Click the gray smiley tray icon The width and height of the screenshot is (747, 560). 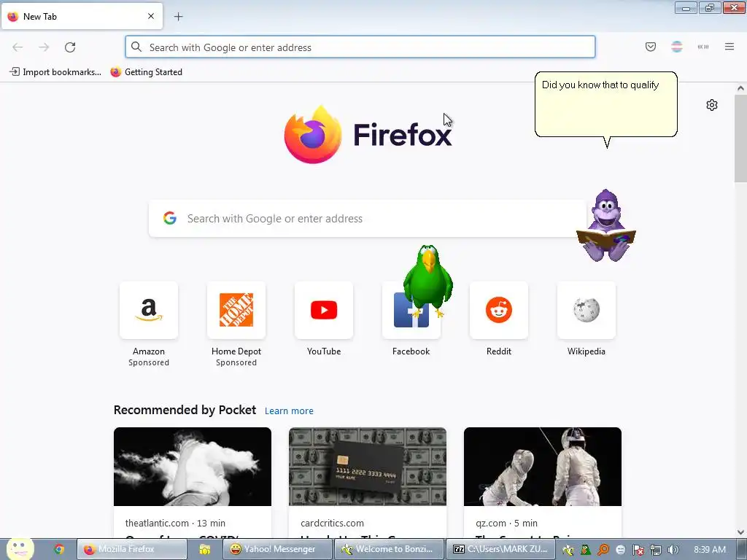(620, 550)
